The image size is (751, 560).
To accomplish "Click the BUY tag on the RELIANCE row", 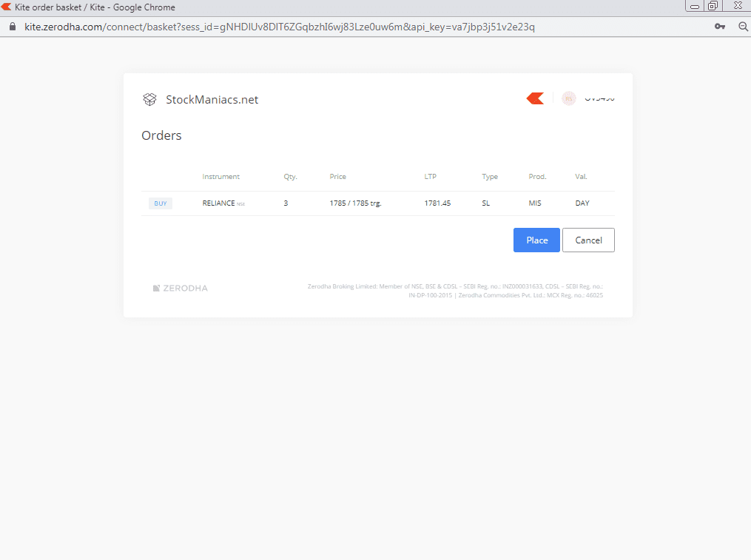I will coord(161,203).
